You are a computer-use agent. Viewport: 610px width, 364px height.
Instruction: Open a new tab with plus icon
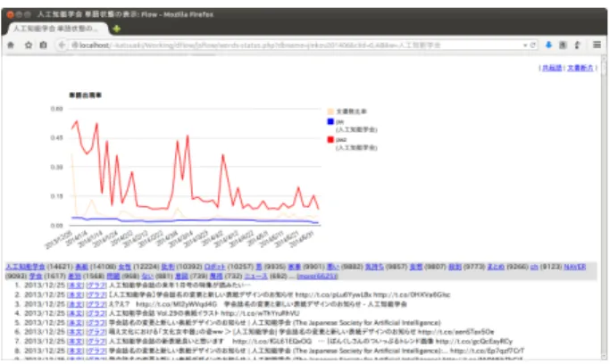(116, 29)
